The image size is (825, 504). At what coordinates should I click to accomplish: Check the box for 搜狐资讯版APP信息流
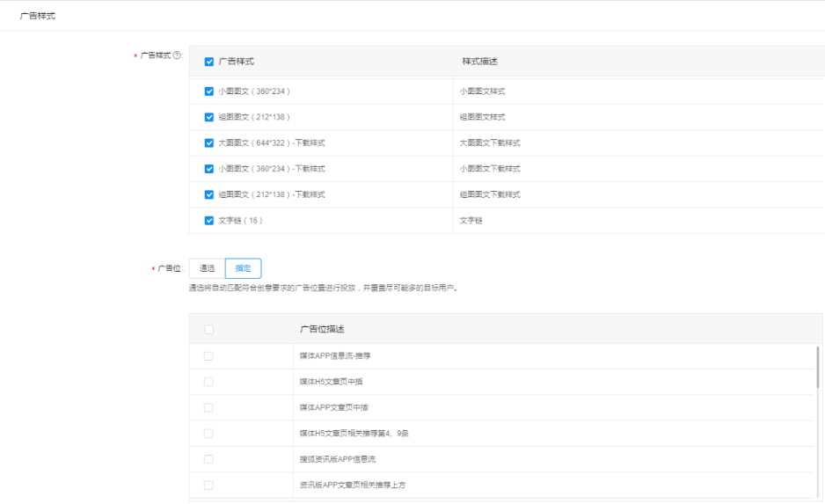click(208, 459)
